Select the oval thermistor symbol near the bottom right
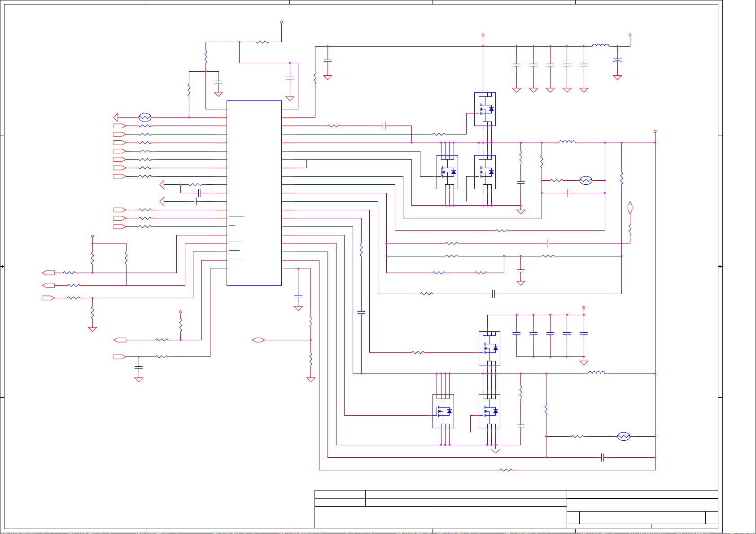The image size is (756, 534). coord(624,436)
